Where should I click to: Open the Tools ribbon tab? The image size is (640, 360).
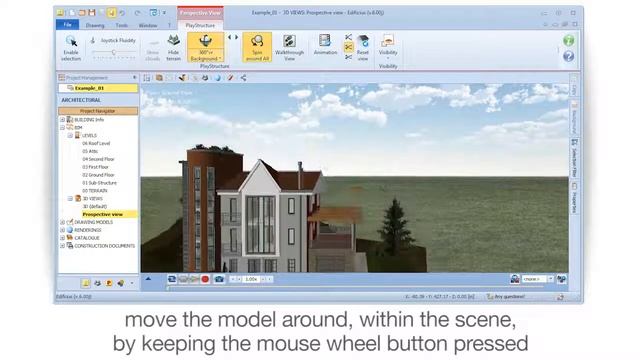click(x=121, y=25)
